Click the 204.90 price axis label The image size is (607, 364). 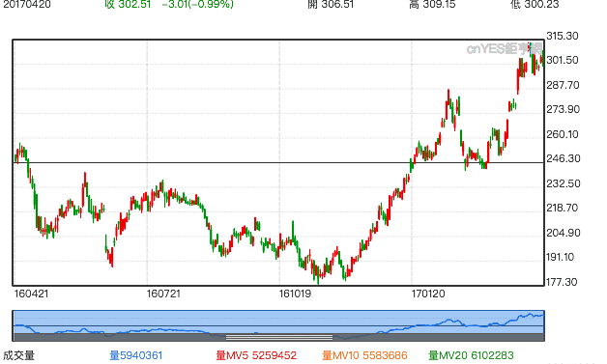click(x=564, y=233)
